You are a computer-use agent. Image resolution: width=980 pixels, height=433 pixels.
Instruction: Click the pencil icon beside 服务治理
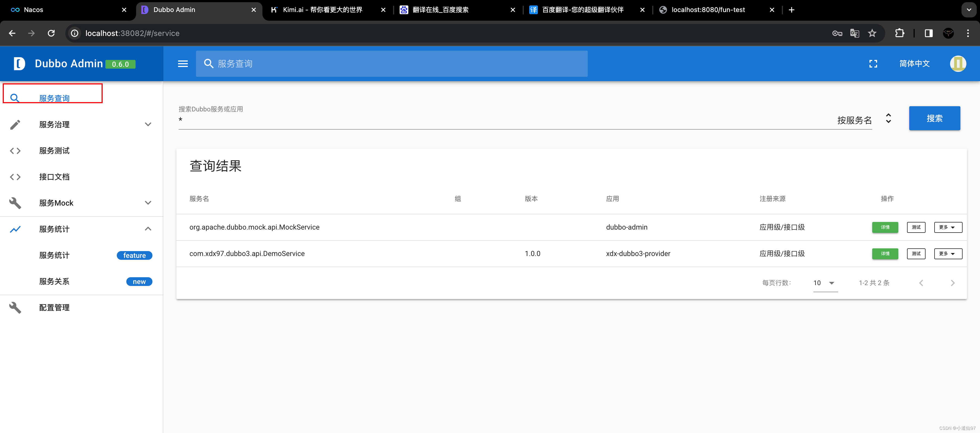[15, 124]
